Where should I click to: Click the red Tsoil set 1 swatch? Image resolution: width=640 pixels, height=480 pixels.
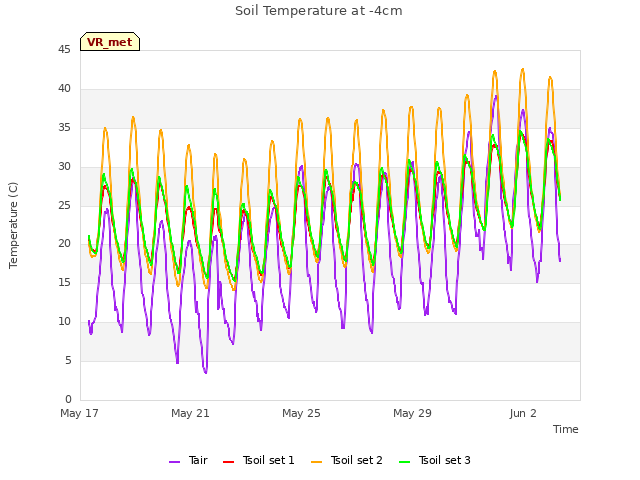click(x=229, y=462)
